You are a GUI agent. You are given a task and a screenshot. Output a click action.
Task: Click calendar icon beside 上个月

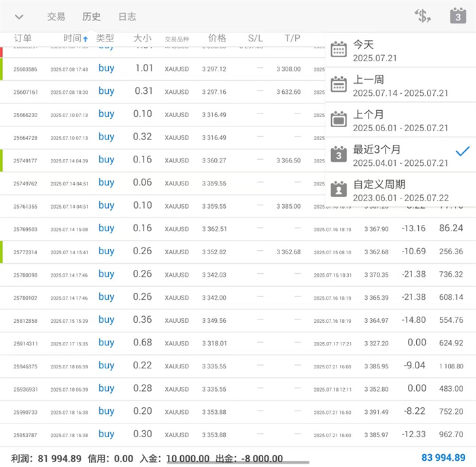pyautogui.click(x=339, y=119)
